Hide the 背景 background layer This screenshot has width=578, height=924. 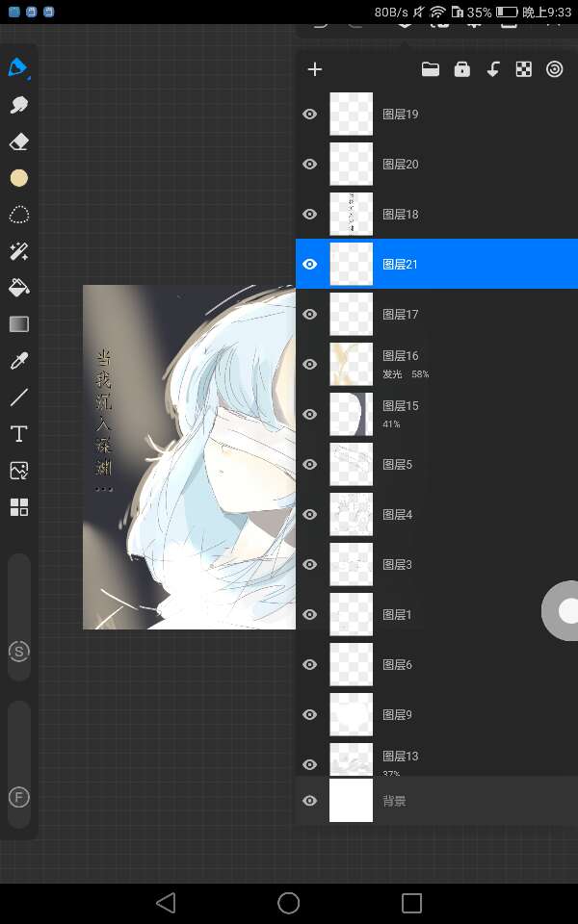[x=310, y=801]
